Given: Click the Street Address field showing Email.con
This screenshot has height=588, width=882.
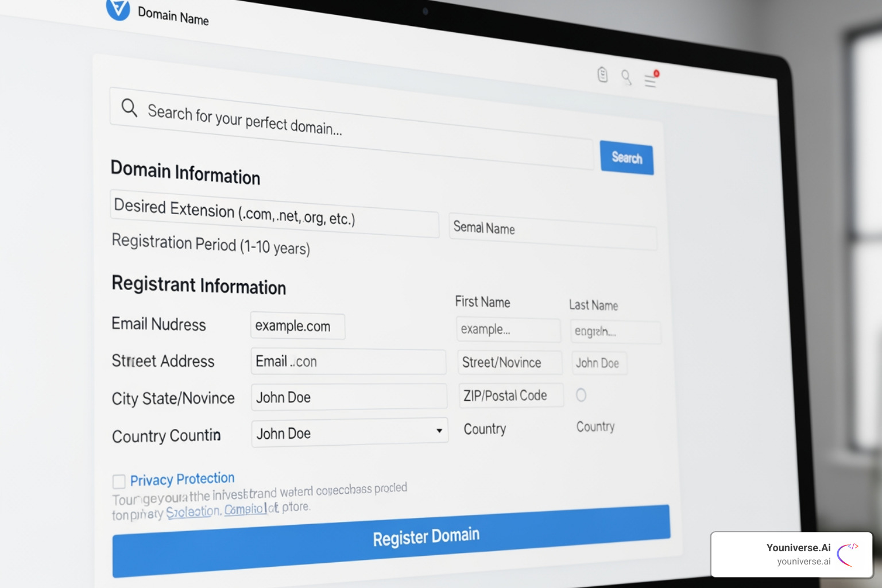Looking at the screenshot, I should pyautogui.click(x=348, y=362).
